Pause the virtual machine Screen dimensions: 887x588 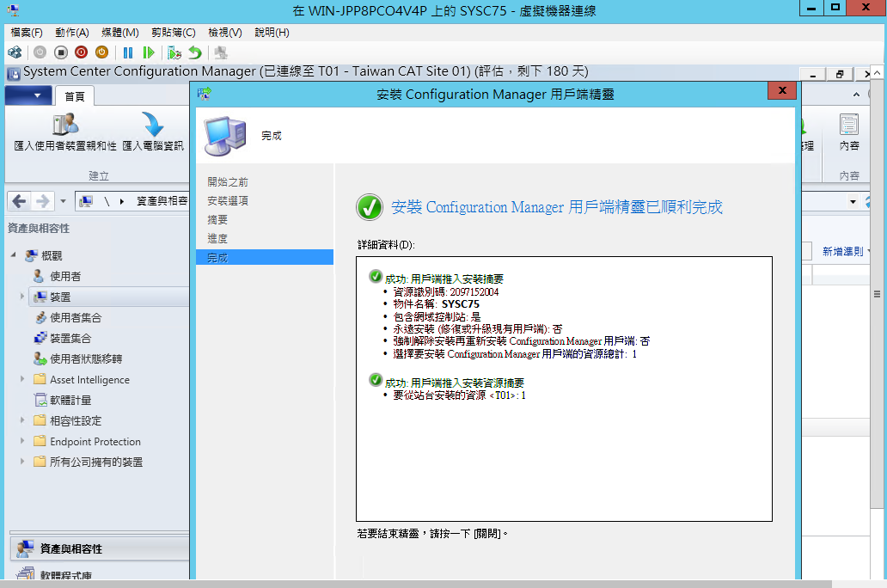coord(128,52)
